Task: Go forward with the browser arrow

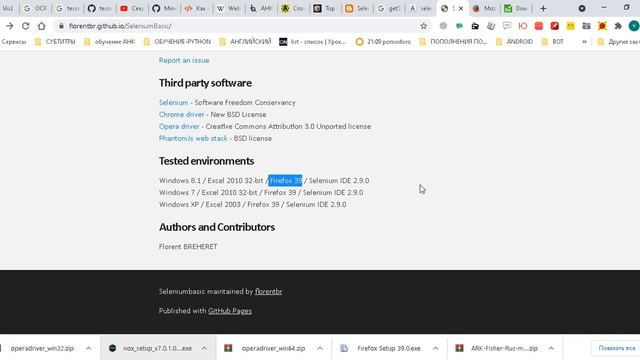Action: coord(9,26)
